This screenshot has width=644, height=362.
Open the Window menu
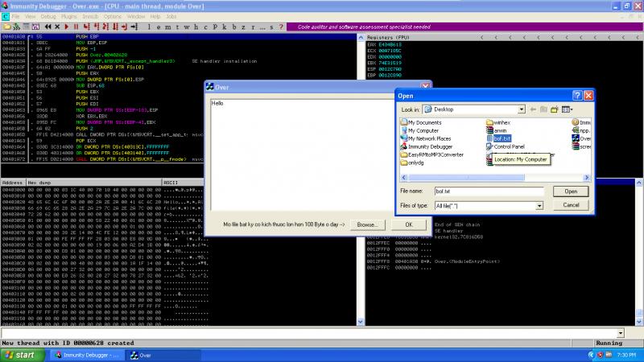(x=135, y=16)
